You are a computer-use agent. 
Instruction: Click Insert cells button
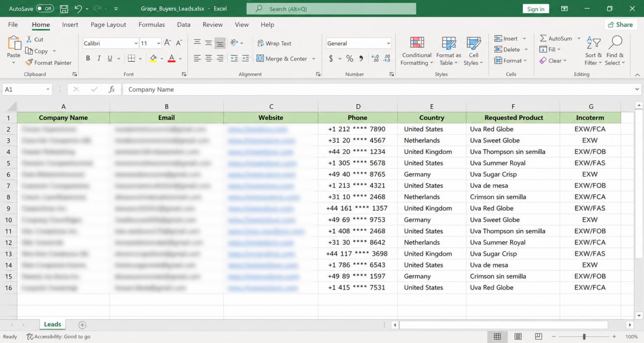coord(506,39)
